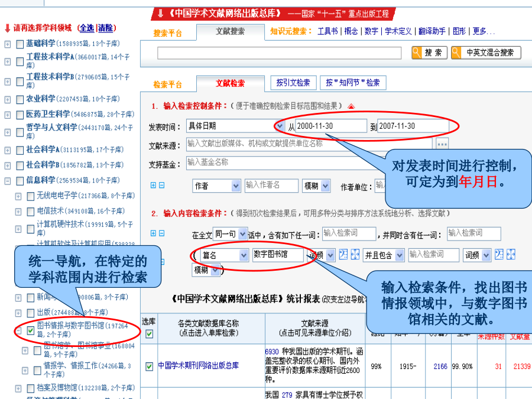Check the 基础科学 checkbox

(20, 44)
